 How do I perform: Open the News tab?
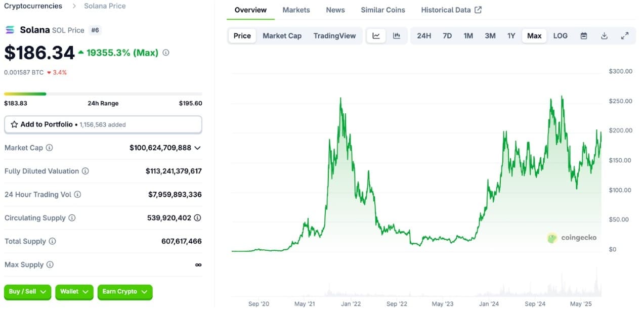pos(335,10)
